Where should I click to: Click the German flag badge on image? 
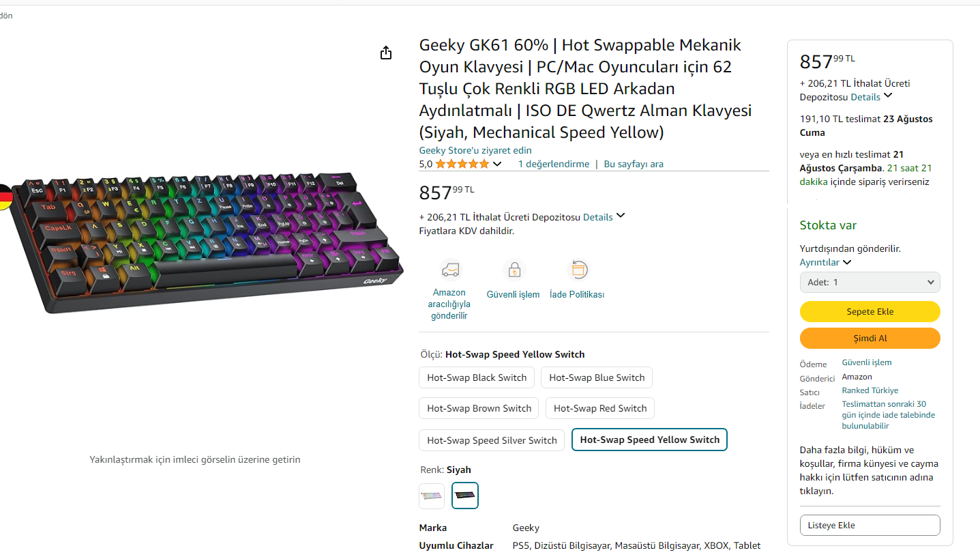[x=5, y=198]
